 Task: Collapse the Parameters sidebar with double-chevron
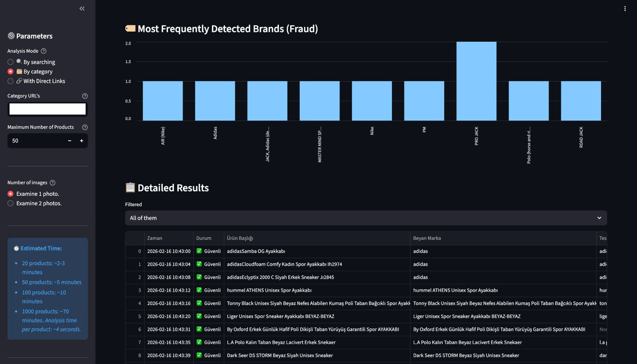(82, 8)
